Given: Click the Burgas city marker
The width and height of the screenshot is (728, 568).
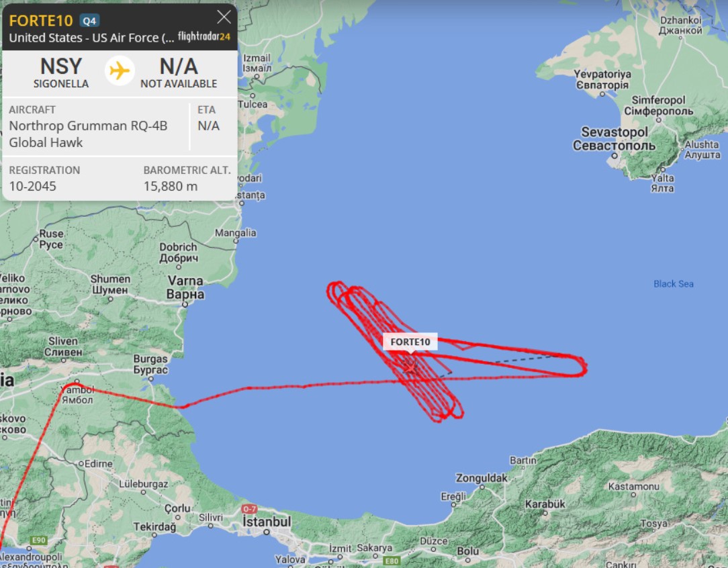Looking at the screenshot, I should (151, 379).
